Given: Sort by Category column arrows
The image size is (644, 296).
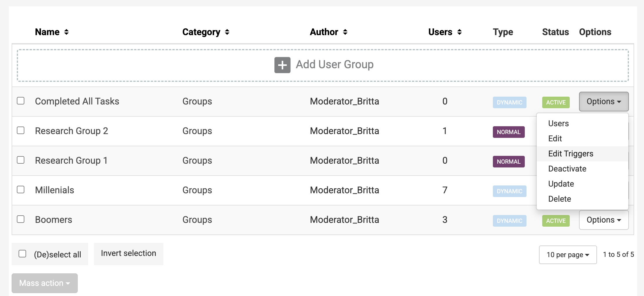Looking at the screenshot, I should [x=227, y=32].
